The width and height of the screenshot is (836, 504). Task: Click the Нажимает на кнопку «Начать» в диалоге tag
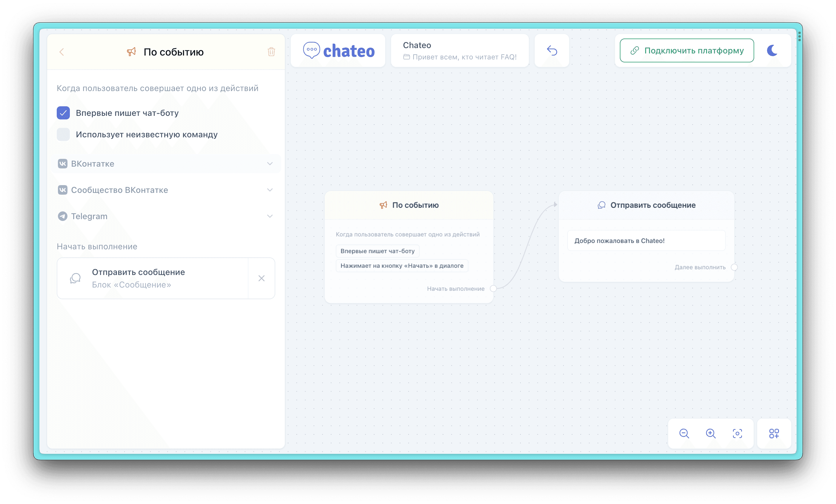point(402,266)
